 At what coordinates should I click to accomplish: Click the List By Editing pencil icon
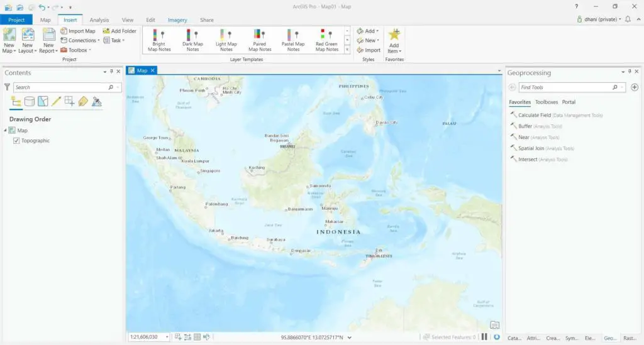coord(56,101)
